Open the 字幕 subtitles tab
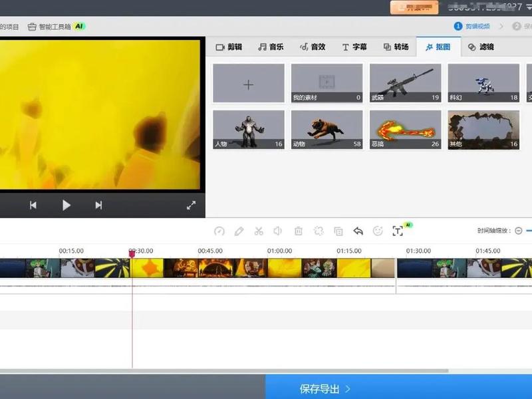Image resolution: width=532 pixels, height=399 pixels. coord(354,47)
